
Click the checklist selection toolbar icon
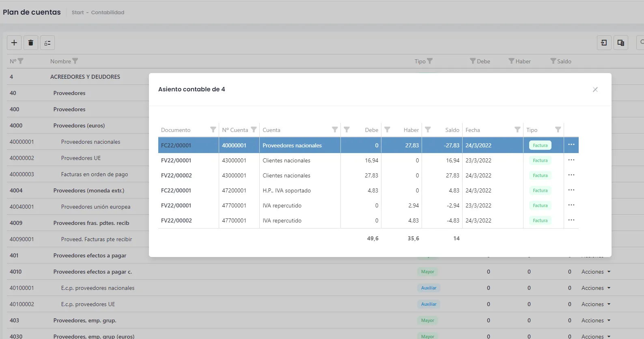pyautogui.click(x=47, y=43)
